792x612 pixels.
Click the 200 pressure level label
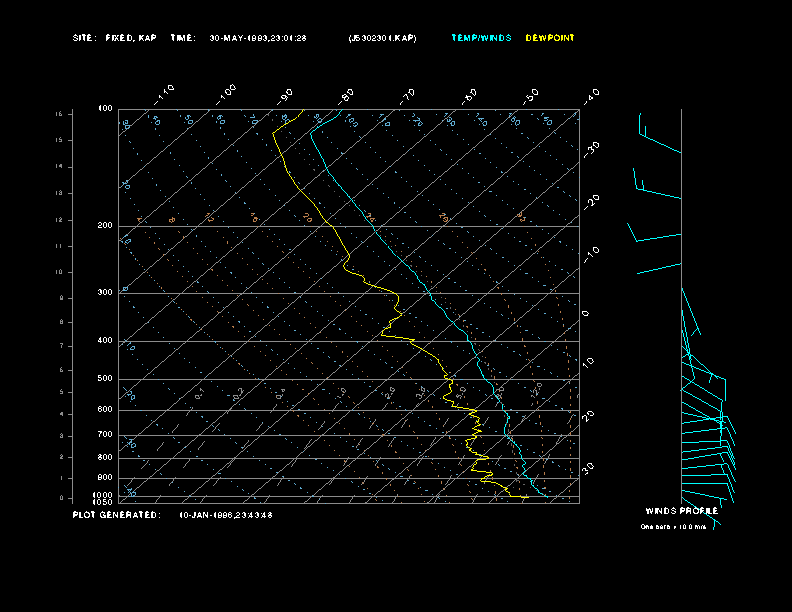click(105, 226)
